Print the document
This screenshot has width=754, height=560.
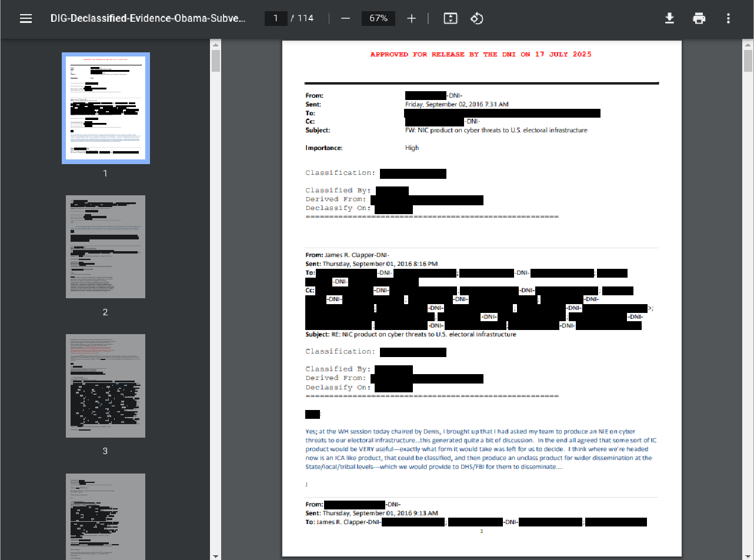click(x=699, y=18)
